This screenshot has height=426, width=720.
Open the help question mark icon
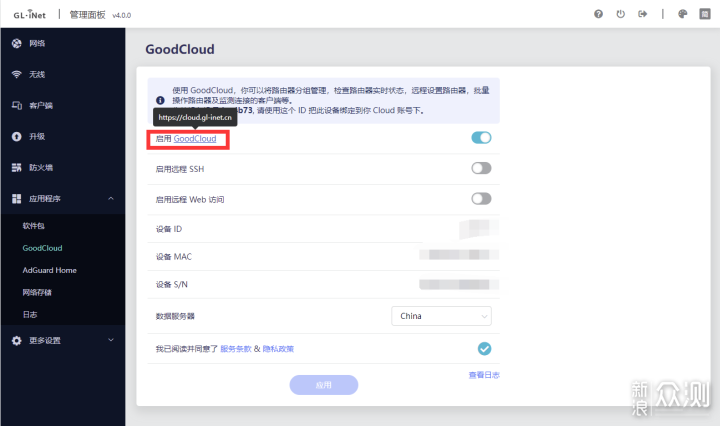pos(598,14)
